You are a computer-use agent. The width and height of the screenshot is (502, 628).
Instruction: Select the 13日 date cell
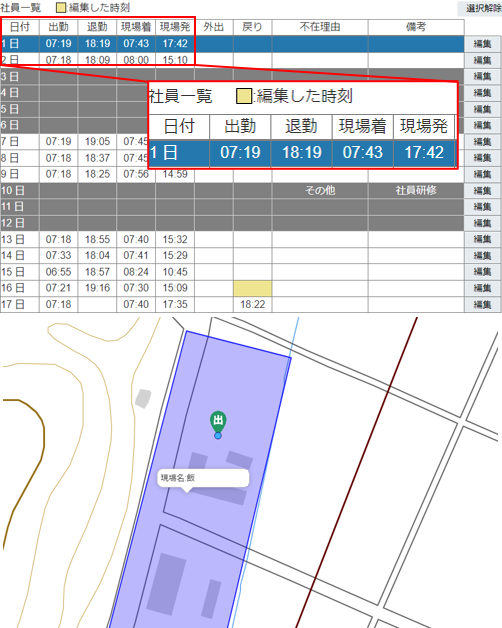[20, 240]
